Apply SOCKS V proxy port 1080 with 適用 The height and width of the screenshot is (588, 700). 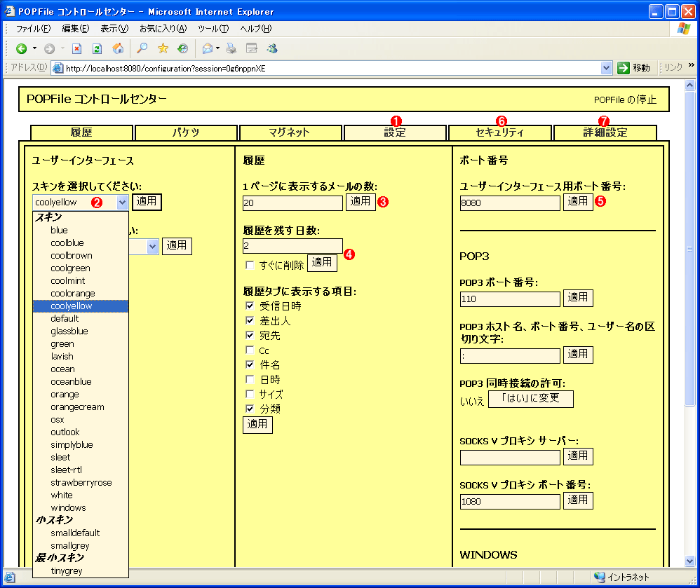point(578,500)
